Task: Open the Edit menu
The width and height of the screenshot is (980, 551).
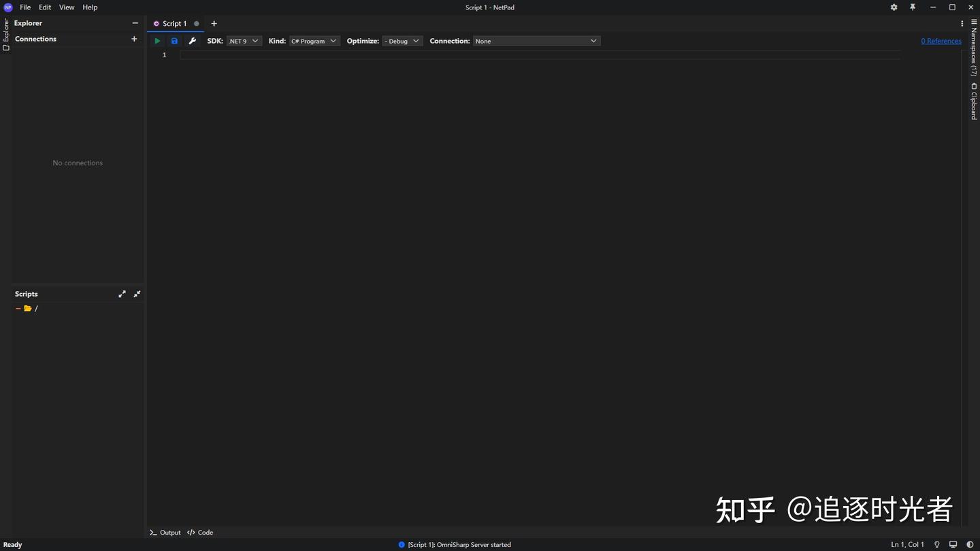Action: pyautogui.click(x=44, y=7)
